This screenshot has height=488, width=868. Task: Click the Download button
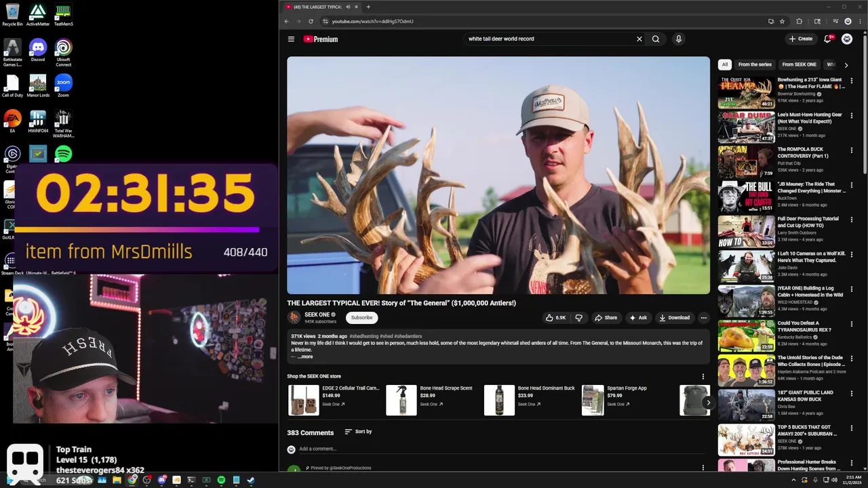point(674,318)
